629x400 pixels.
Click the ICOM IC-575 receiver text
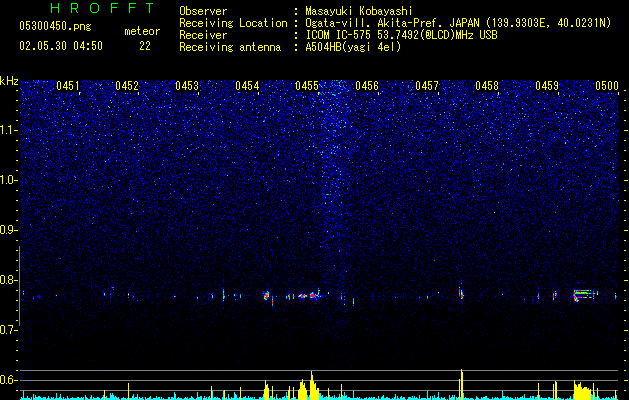click(x=401, y=35)
